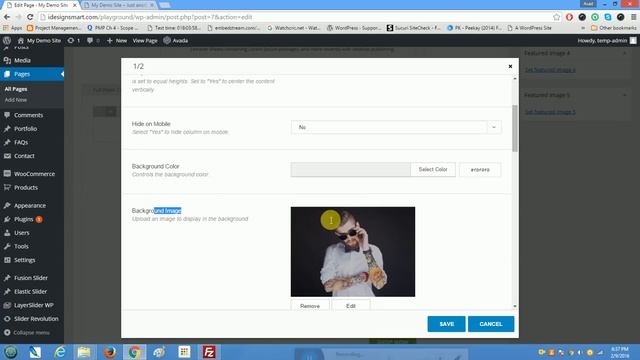Screen dimensions: 640x360
Task: Open the Products cart icon
Action: [x=7, y=187]
